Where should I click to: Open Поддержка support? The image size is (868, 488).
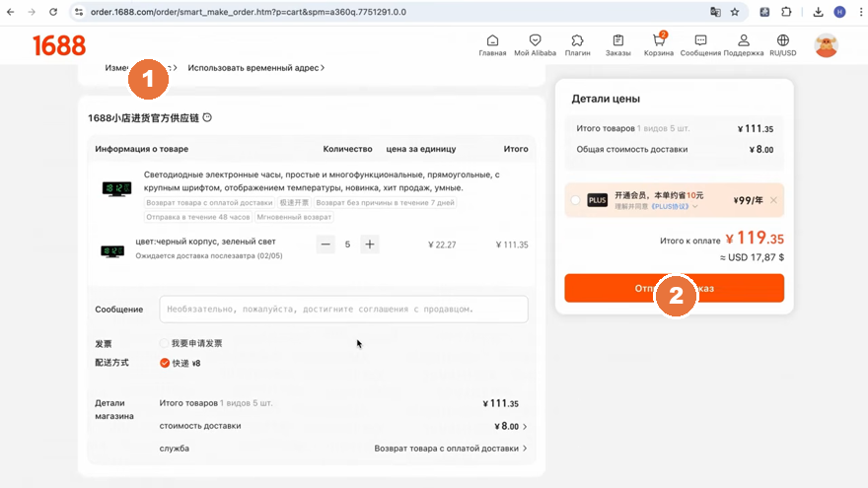pos(744,45)
